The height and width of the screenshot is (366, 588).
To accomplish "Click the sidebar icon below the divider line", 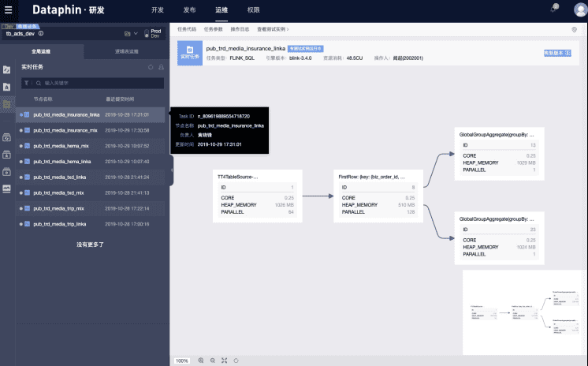I will 7,137.
